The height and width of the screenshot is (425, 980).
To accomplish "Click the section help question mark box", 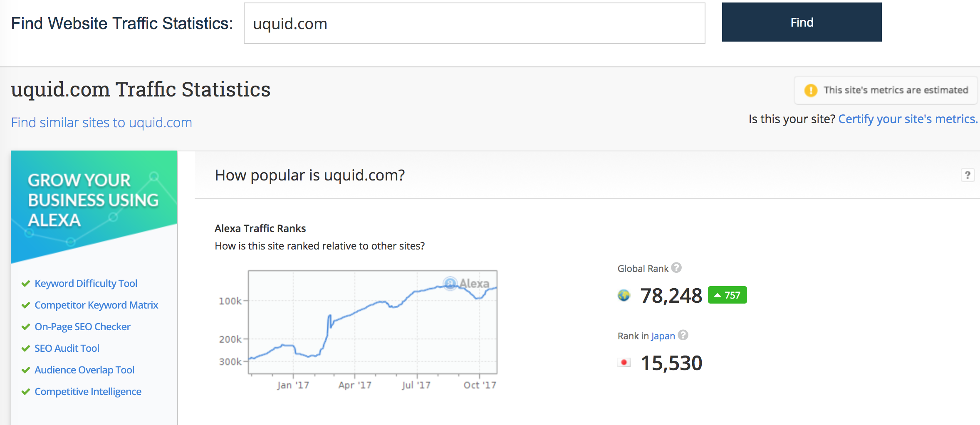I will [x=968, y=175].
